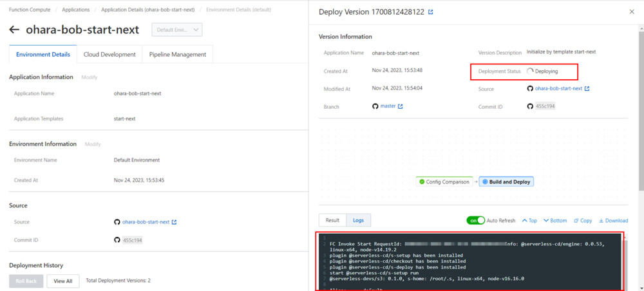Switch to the Cloud Development tab
644x291 pixels.
(x=109, y=55)
